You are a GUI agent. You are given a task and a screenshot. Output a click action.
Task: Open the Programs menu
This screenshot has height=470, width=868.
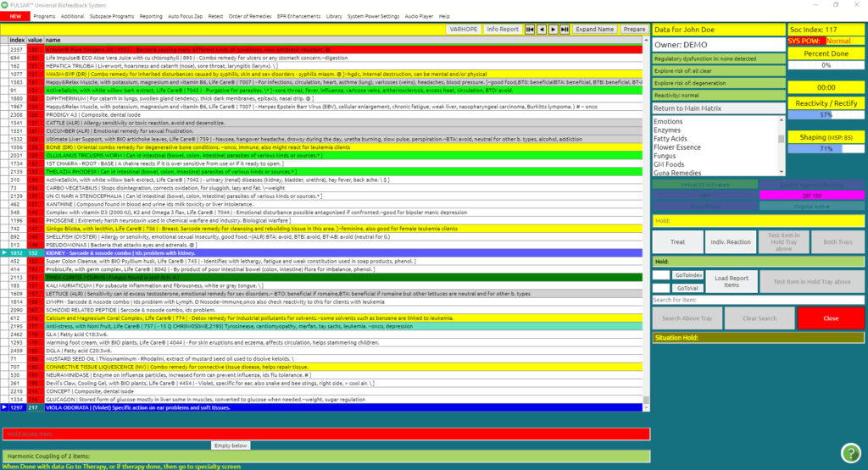[x=44, y=16]
